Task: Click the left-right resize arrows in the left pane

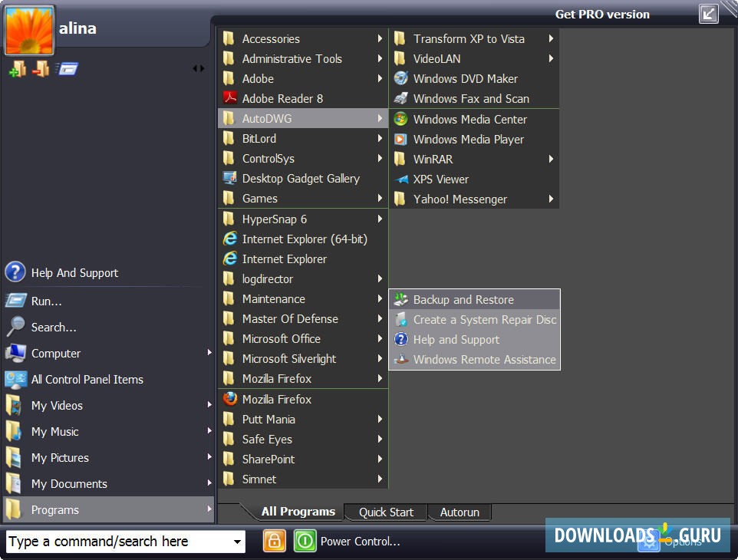Action: pos(199,69)
